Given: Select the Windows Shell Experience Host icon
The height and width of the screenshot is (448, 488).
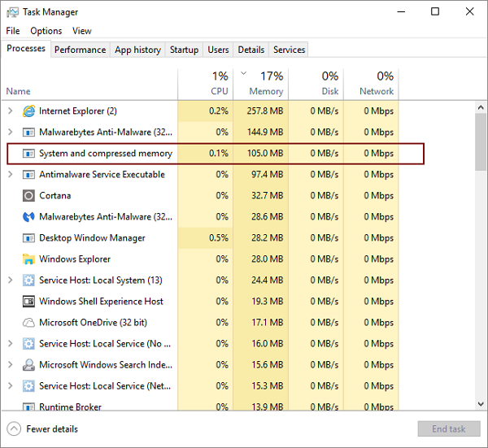Looking at the screenshot, I should click(28, 302).
